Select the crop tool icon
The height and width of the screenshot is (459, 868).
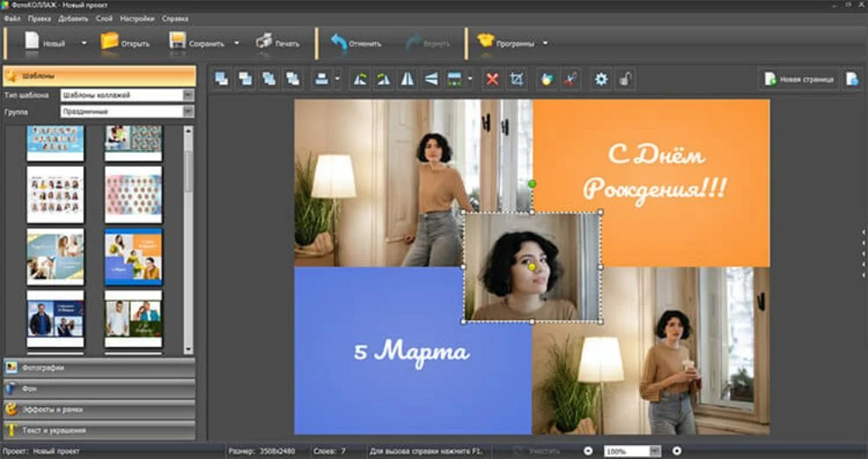(516, 80)
